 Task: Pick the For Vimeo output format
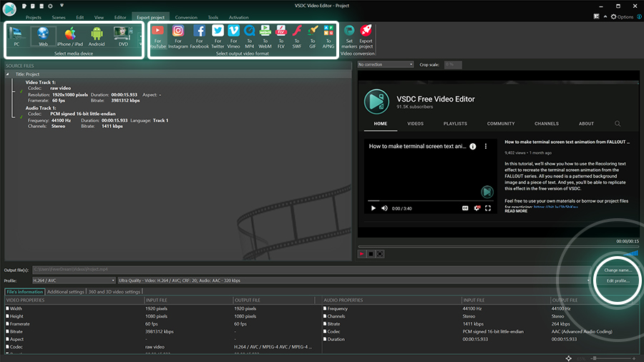[x=233, y=36]
